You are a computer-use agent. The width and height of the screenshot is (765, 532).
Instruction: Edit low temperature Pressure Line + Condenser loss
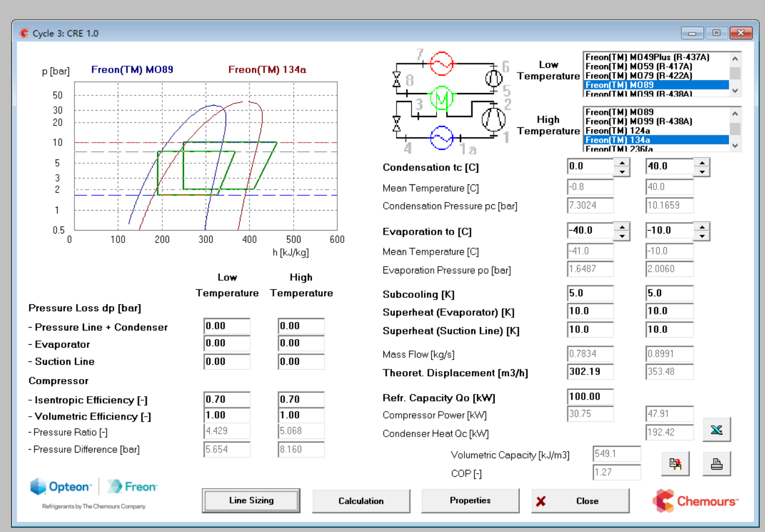pyautogui.click(x=227, y=327)
